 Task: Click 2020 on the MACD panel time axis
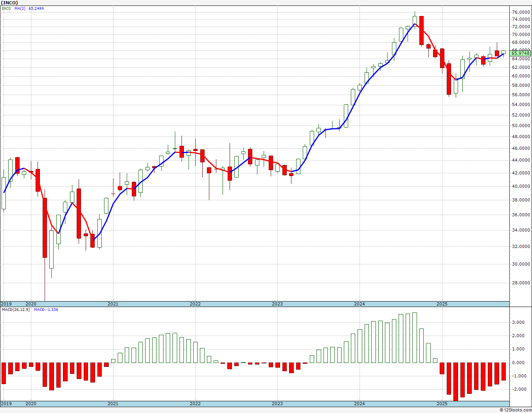(x=31, y=404)
